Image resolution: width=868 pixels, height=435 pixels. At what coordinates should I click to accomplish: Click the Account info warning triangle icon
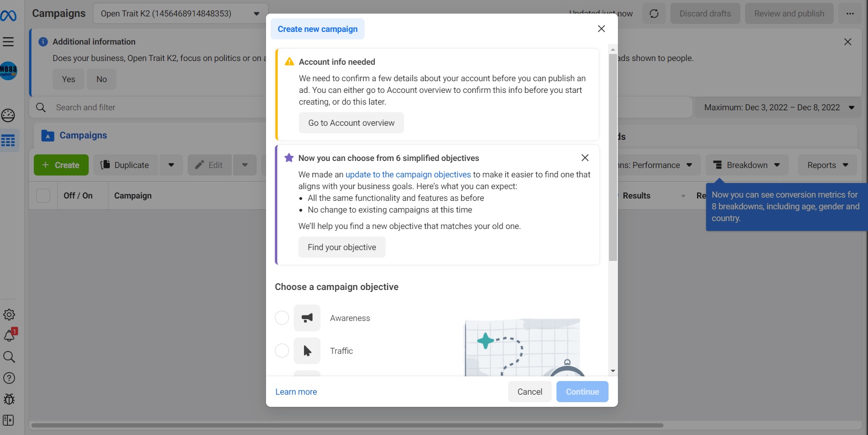289,61
